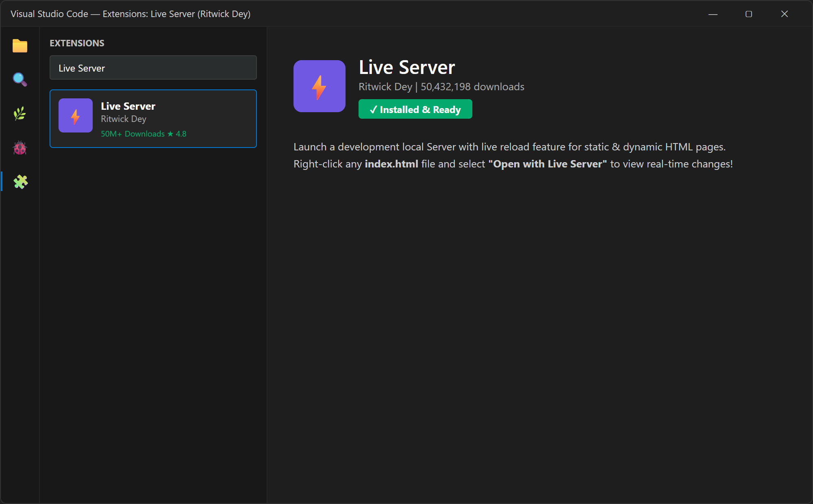Click the Live Server title in the detail view
The image size is (813, 504).
pos(407,67)
